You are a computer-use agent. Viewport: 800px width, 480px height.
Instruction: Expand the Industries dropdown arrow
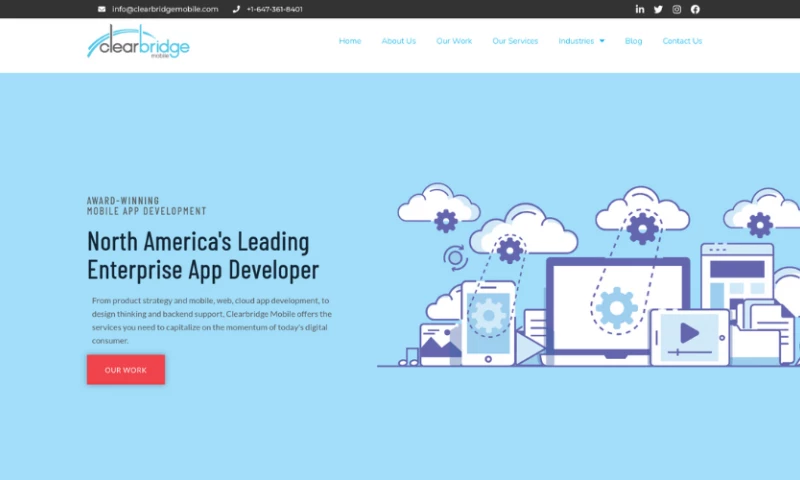pyautogui.click(x=602, y=41)
